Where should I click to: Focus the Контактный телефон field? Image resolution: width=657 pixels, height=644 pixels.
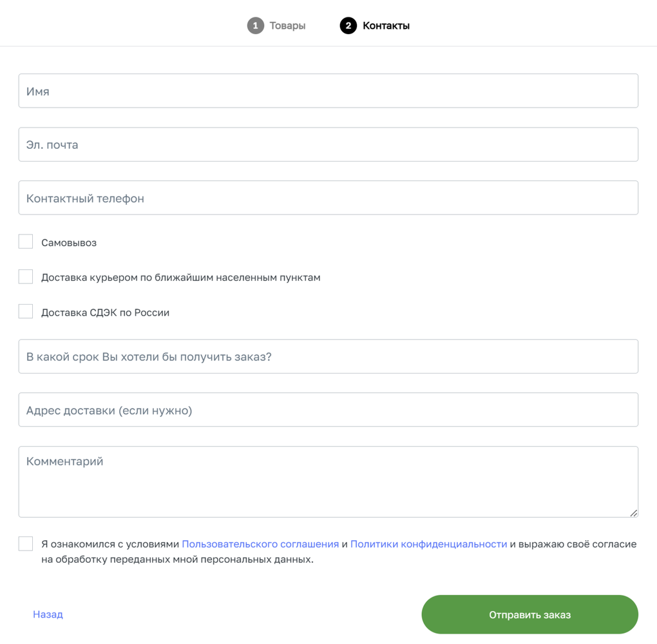[x=328, y=198]
